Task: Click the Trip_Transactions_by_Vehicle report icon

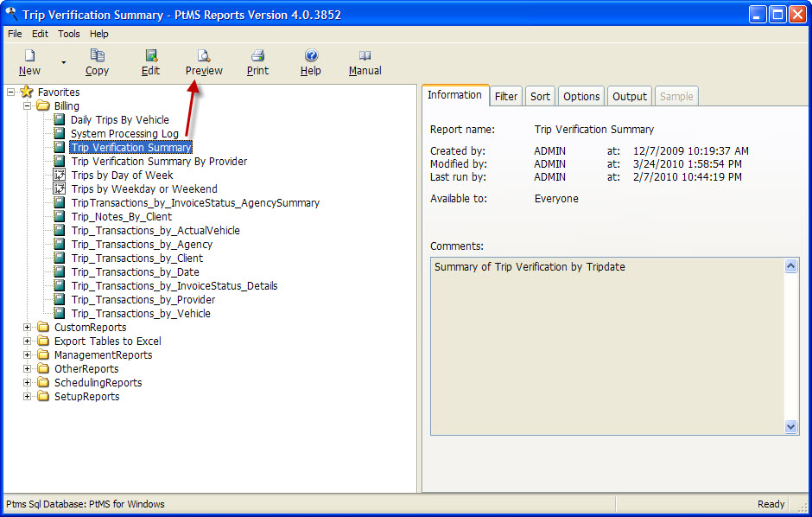Action: [60, 314]
